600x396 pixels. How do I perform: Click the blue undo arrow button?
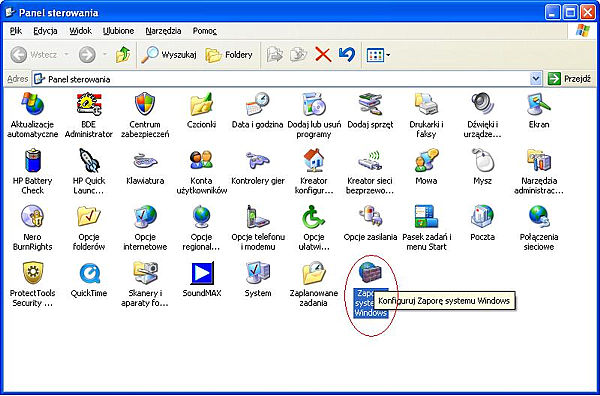347,55
